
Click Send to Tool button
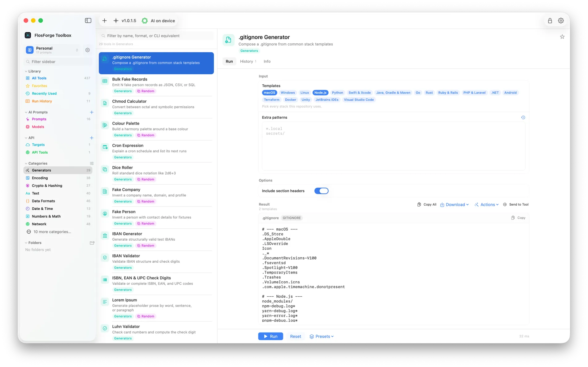click(x=516, y=205)
